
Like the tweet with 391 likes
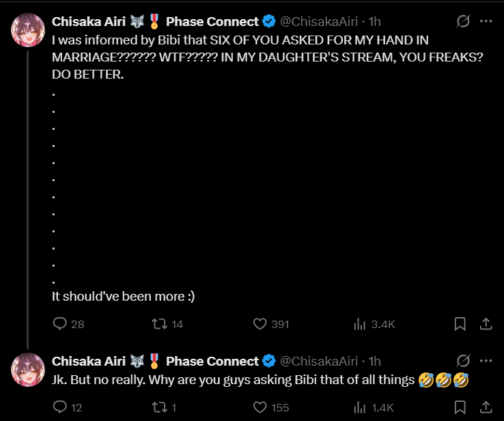pyautogui.click(x=260, y=324)
